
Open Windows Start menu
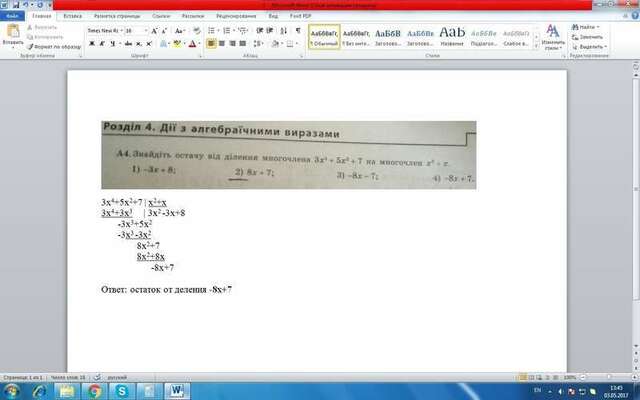click(x=11, y=391)
